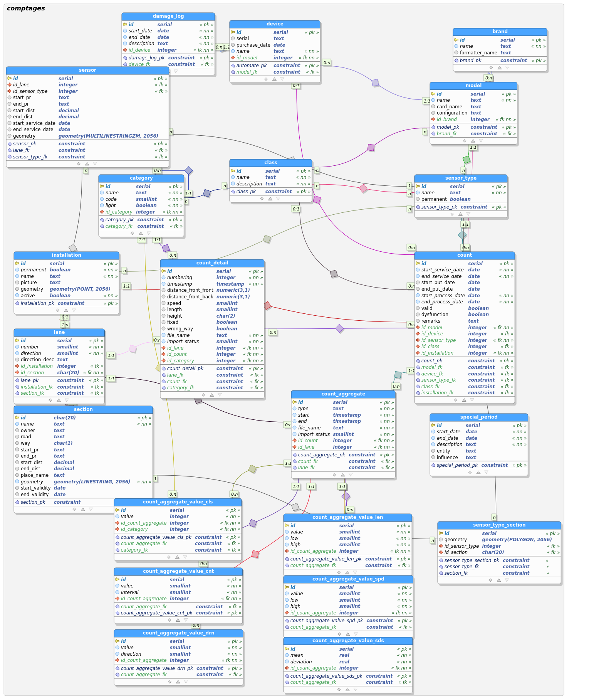Click the foreign key arrow icon of id_device in damage_log

[x=125, y=50]
